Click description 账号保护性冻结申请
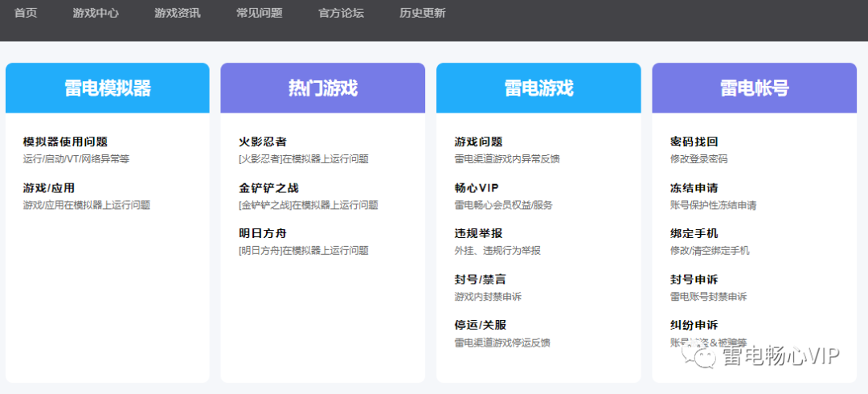 pos(713,205)
